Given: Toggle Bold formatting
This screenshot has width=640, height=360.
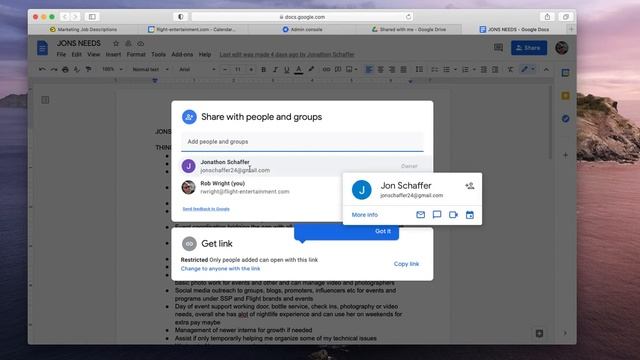Looking at the screenshot, I should (263, 69).
